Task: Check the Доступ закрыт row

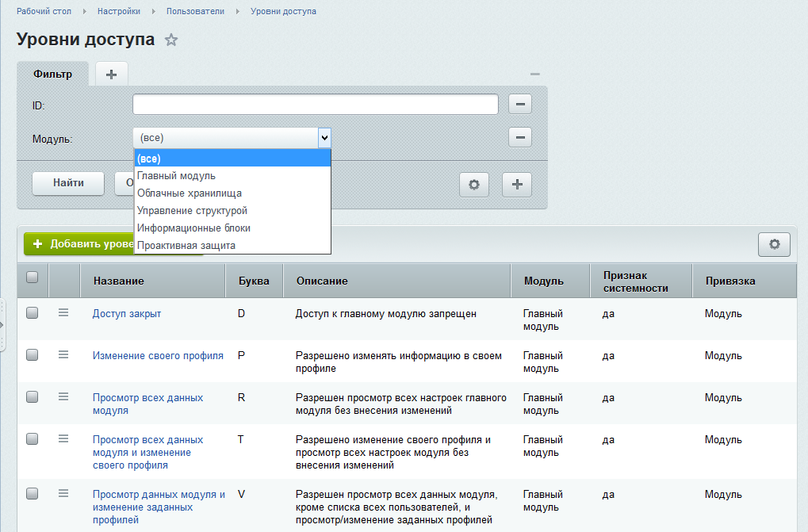Action: (32, 312)
